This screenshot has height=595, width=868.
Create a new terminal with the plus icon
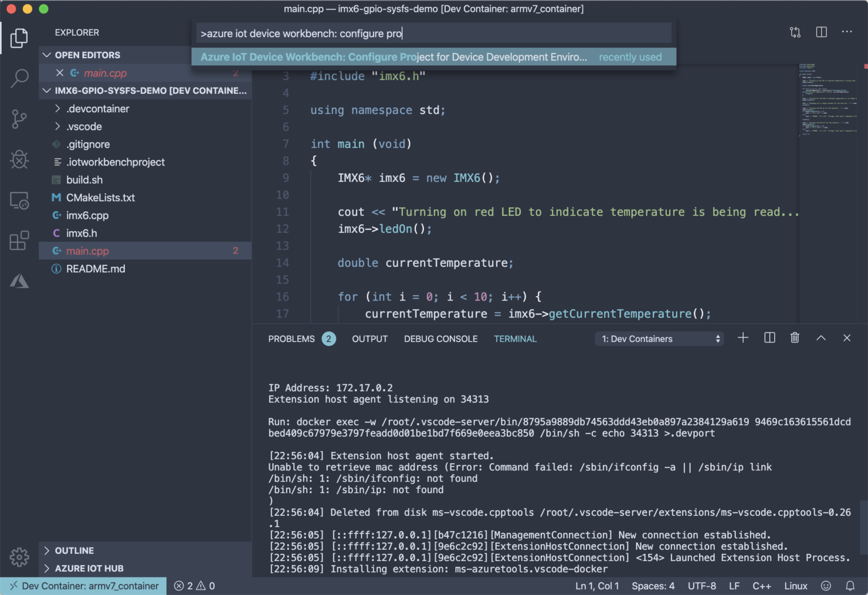tap(743, 338)
